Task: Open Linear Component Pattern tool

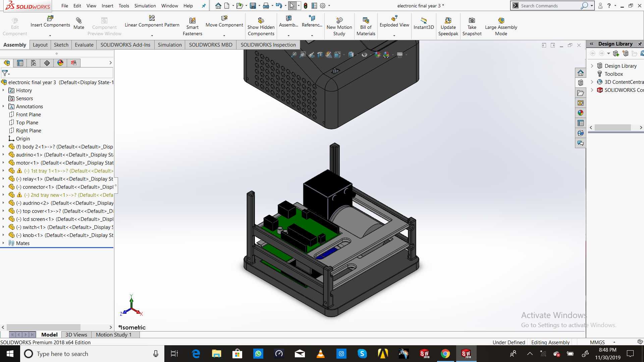Action: coord(152,21)
